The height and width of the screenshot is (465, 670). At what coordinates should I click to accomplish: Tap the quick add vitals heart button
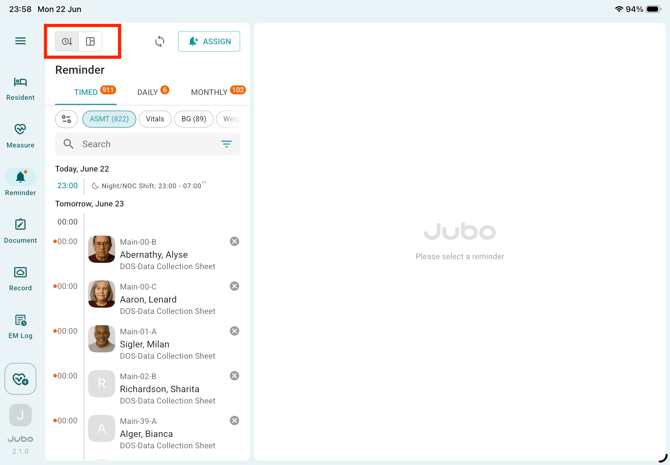click(x=20, y=379)
